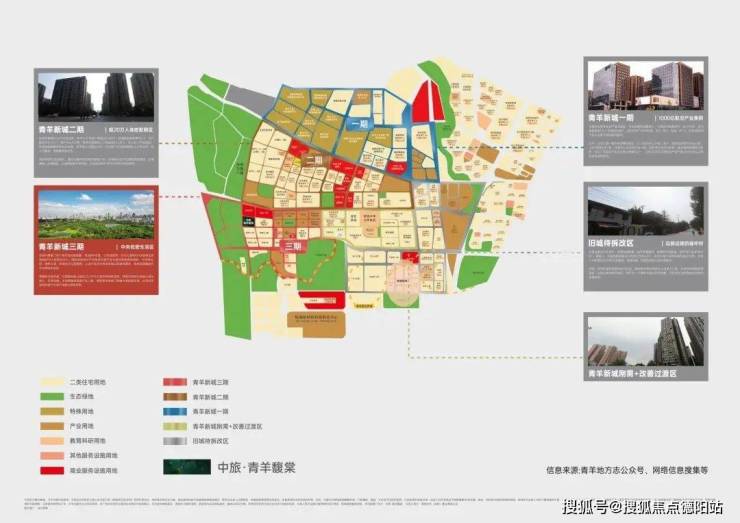
Task: Select the 教育科研用地 peach legend swatch
Action: [x=52, y=440]
